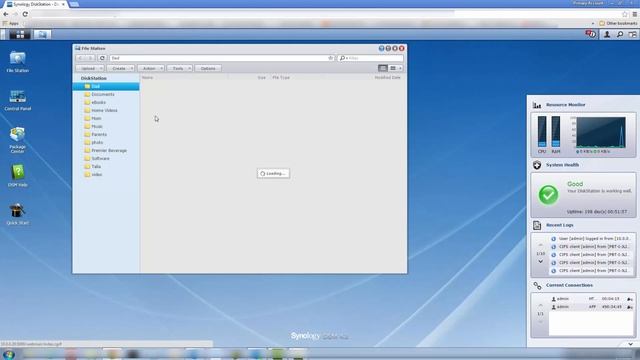Screen dimensions: 640x360
Task: Select the File Station taskbar icon in DSM
Action: (42, 34)
